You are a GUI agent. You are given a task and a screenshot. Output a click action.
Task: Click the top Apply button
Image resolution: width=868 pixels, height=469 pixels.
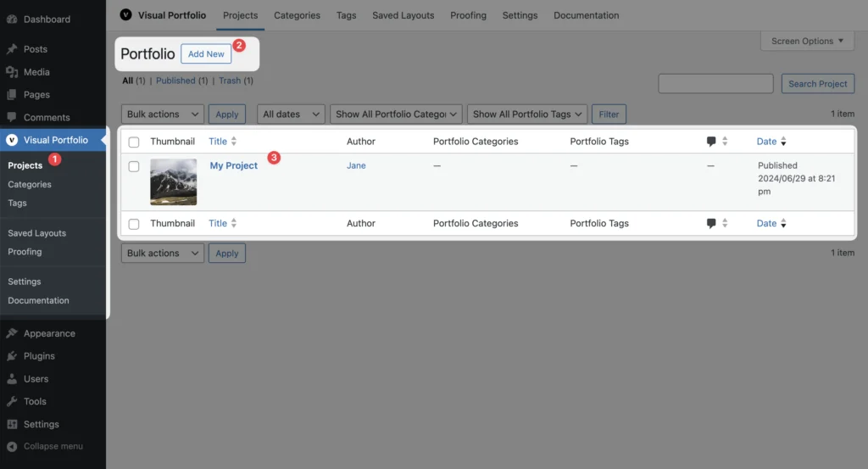point(227,114)
